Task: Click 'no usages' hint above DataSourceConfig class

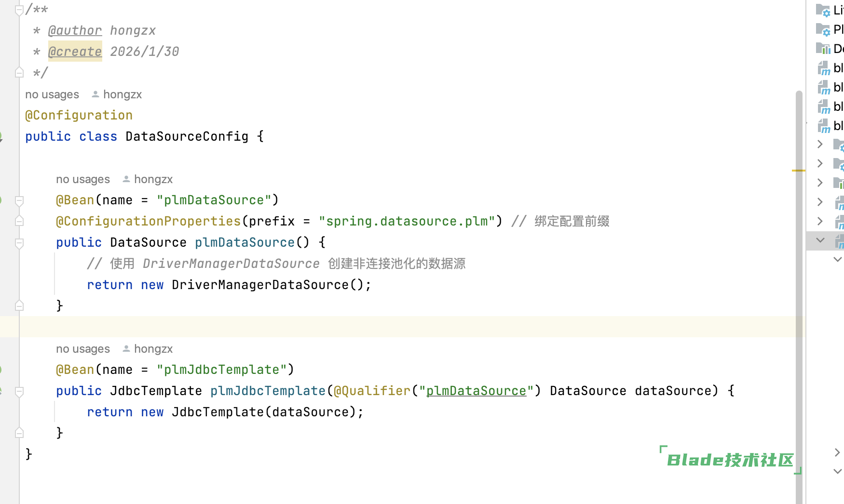Action: pyautogui.click(x=52, y=94)
